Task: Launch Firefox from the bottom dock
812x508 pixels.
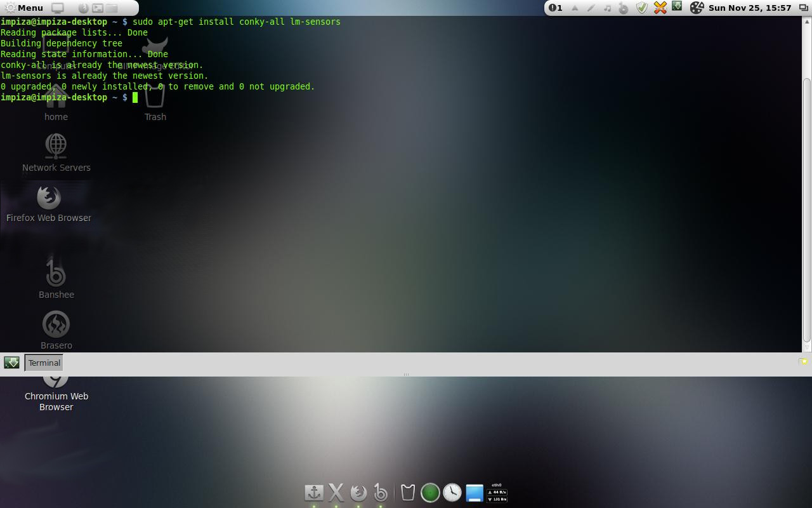Action: 358,492
